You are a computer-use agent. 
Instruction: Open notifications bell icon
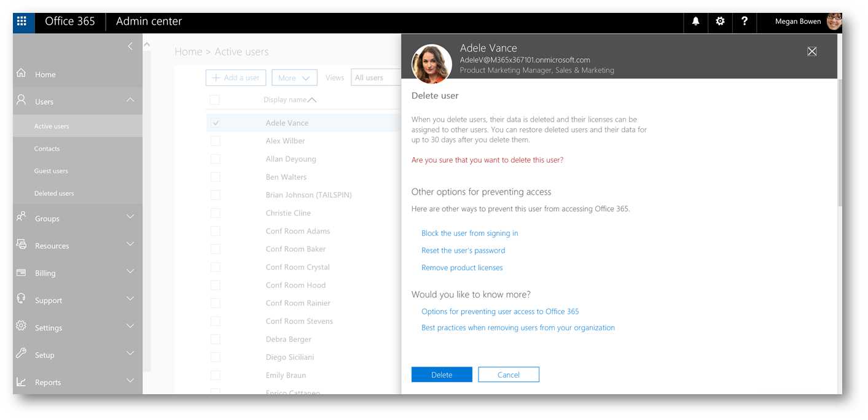tap(695, 21)
